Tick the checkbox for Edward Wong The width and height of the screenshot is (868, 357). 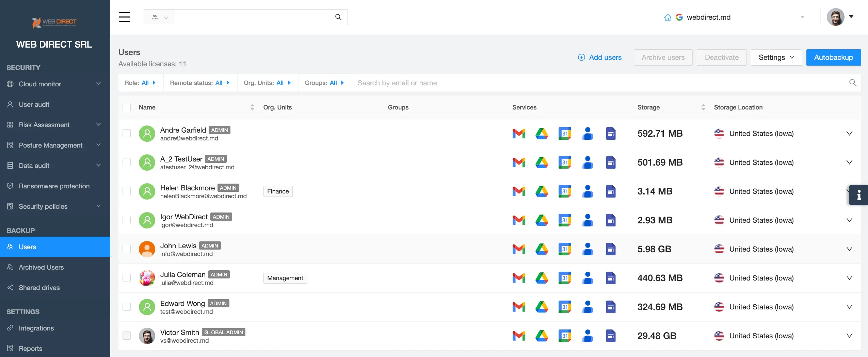[127, 306]
